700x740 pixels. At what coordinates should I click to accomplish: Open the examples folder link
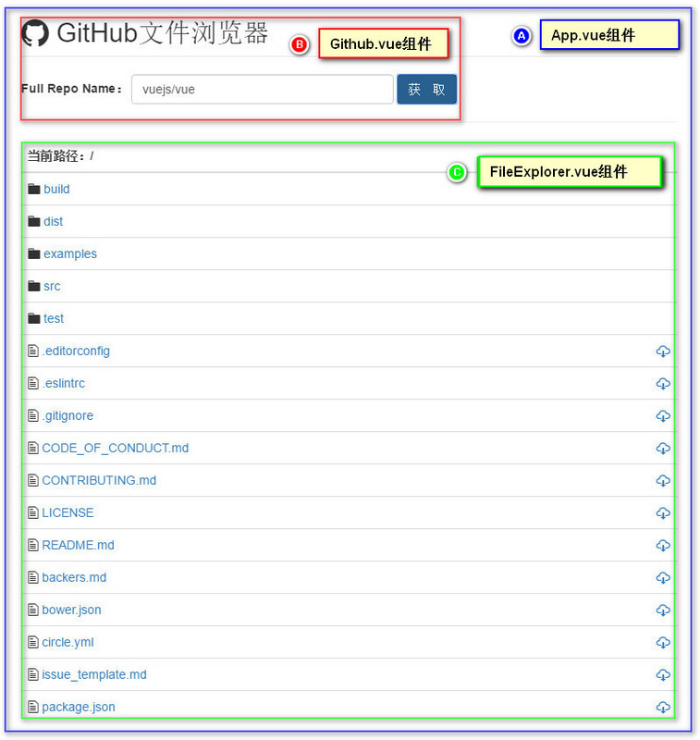pyautogui.click(x=70, y=253)
